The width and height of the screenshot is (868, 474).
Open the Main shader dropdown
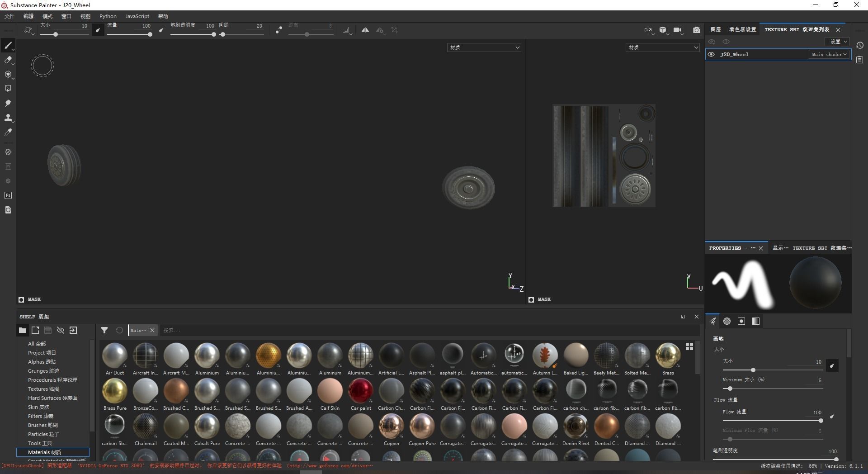point(829,54)
